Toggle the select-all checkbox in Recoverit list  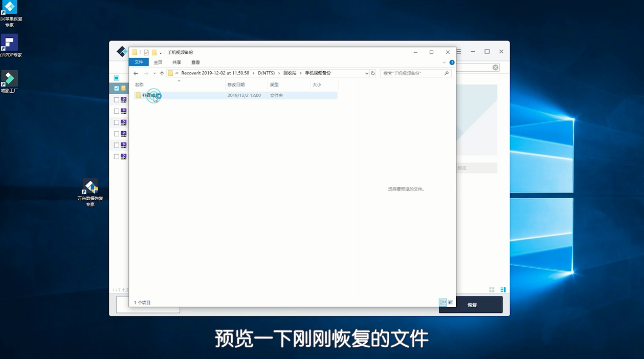(117, 78)
